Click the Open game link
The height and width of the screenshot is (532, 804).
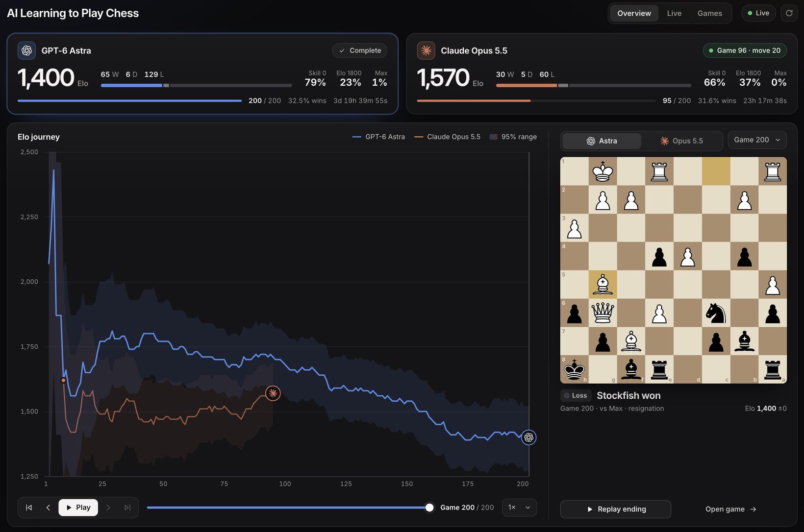pyautogui.click(x=730, y=509)
